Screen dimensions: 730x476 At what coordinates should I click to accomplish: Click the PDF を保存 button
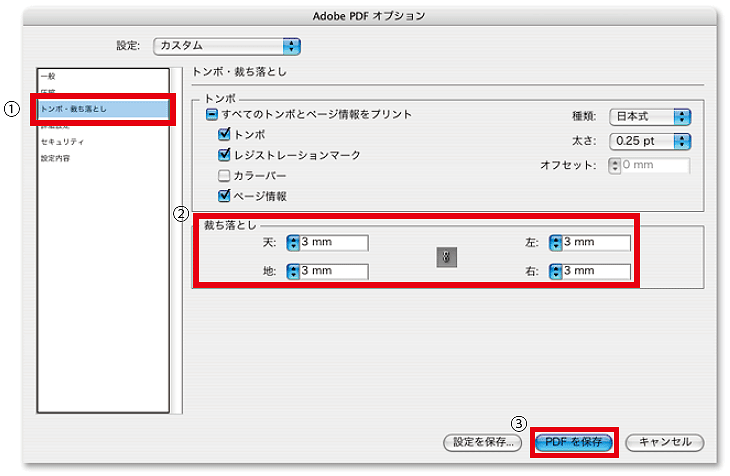(574, 442)
